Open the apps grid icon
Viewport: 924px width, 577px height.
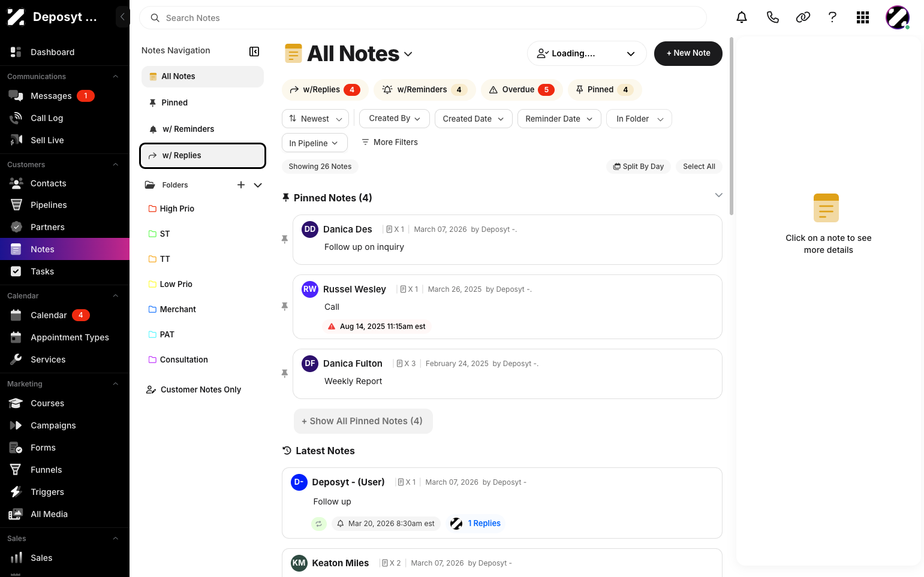pyautogui.click(x=863, y=17)
